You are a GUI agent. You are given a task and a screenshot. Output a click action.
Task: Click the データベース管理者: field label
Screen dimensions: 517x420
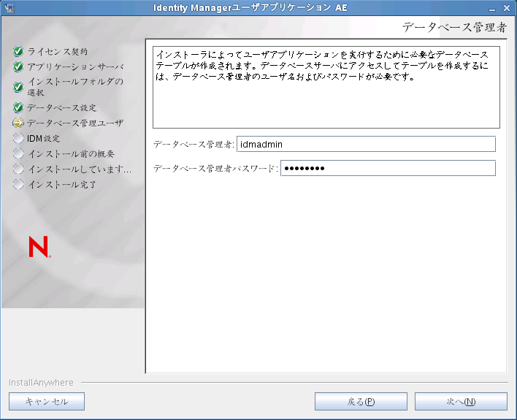pyautogui.click(x=194, y=144)
